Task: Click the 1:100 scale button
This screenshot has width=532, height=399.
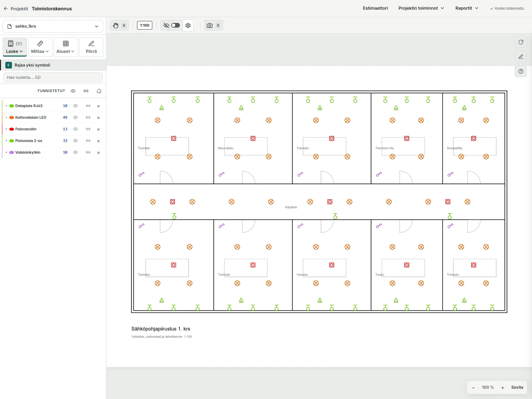Action: [145, 25]
